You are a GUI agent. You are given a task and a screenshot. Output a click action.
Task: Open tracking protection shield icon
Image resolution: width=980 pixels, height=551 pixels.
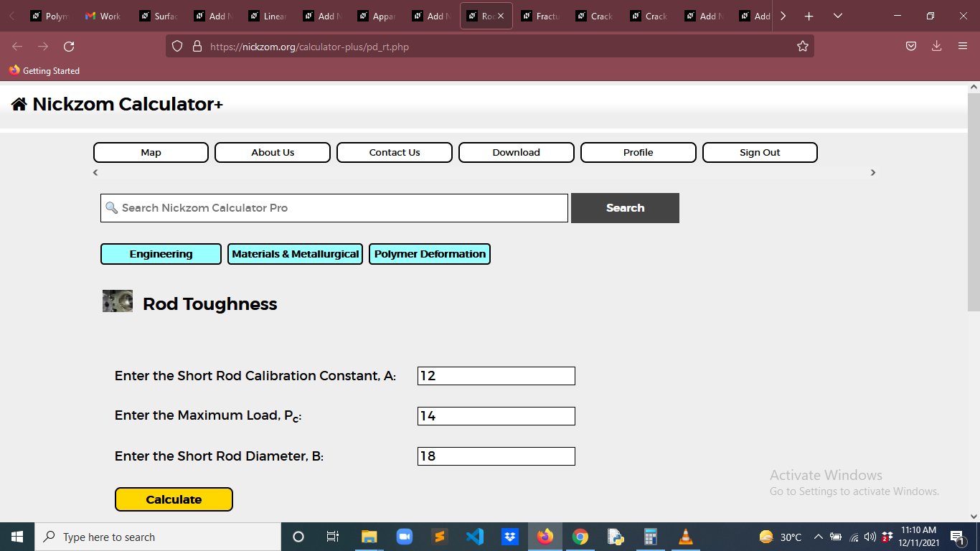178,47
